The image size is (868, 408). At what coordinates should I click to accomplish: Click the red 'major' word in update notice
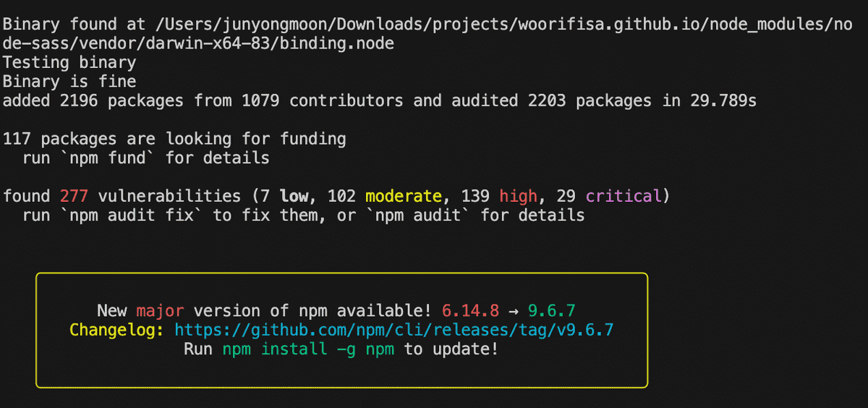tap(160, 311)
